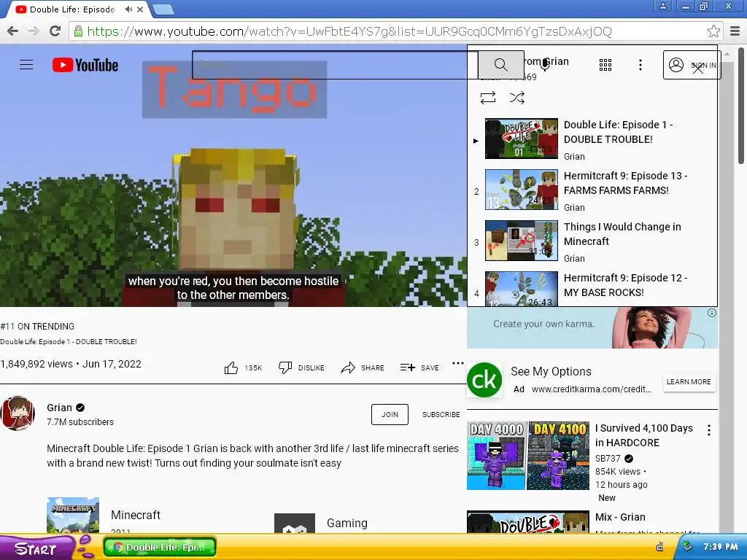The image size is (747, 560).
Task: Open Grian's channel avatar
Action: [18, 413]
